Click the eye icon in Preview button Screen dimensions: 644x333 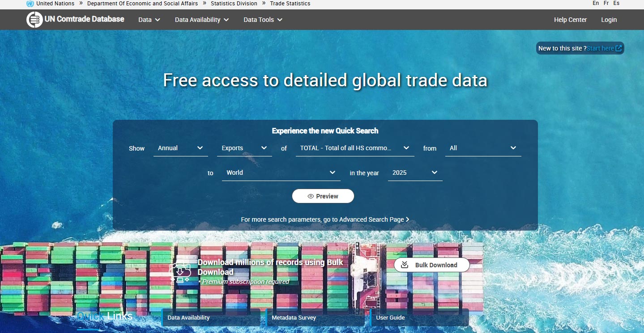point(311,196)
